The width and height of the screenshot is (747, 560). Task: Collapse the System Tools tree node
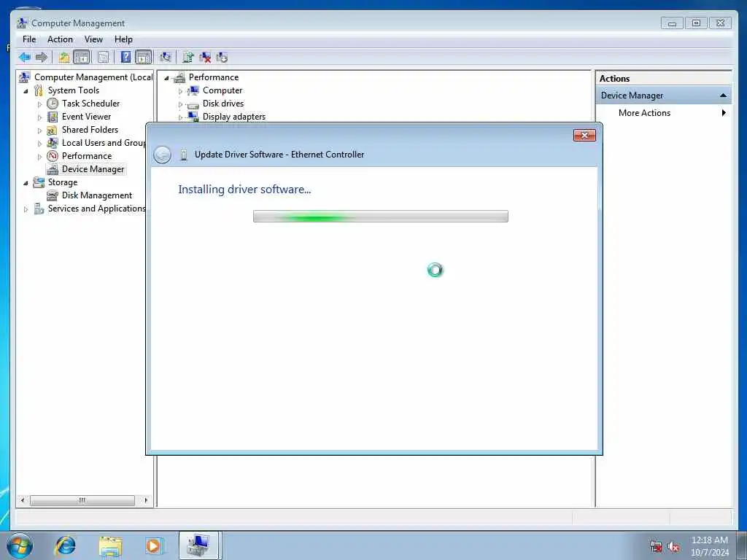[x=26, y=90]
